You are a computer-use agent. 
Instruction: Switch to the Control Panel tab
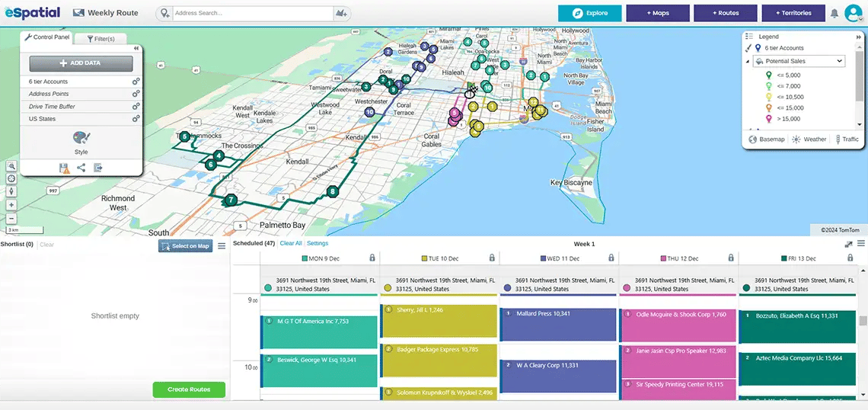click(x=46, y=37)
